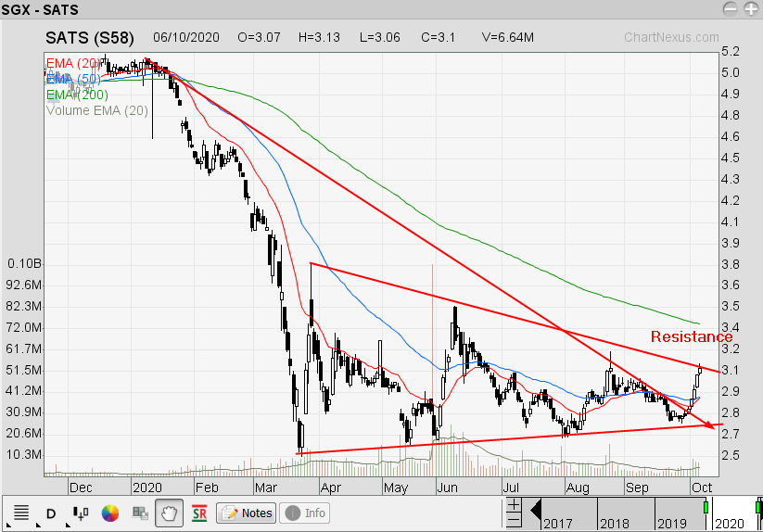Click the Oct label on the date axis

click(701, 488)
